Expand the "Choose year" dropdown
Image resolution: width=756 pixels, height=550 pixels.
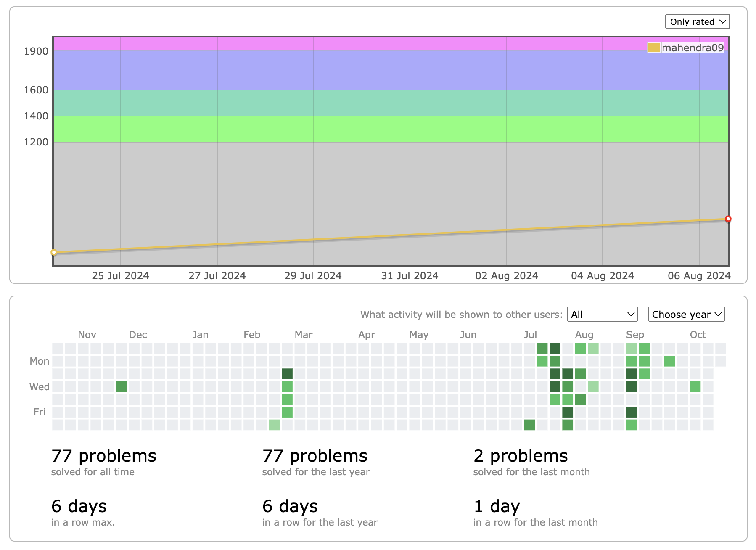pyautogui.click(x=686, y=315)
